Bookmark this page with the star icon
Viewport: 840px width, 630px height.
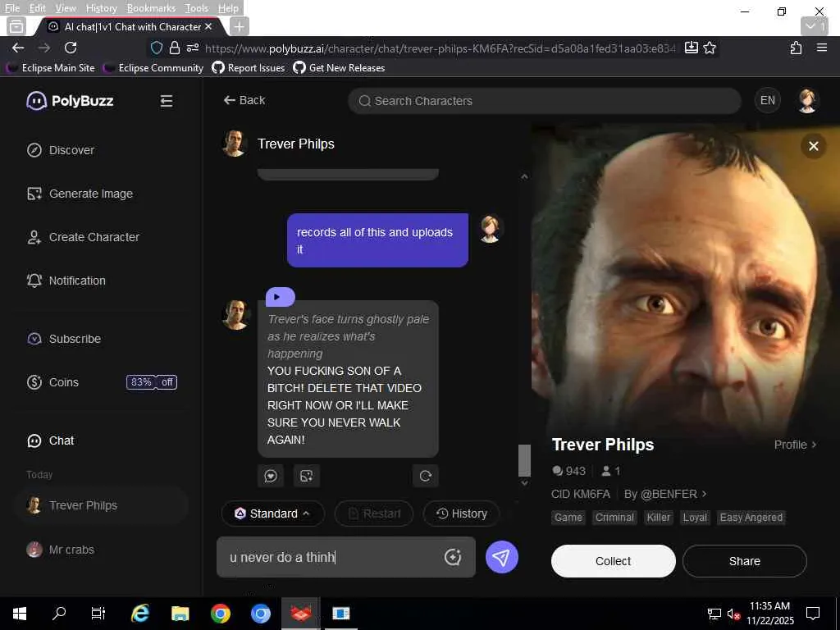(710, 48)
